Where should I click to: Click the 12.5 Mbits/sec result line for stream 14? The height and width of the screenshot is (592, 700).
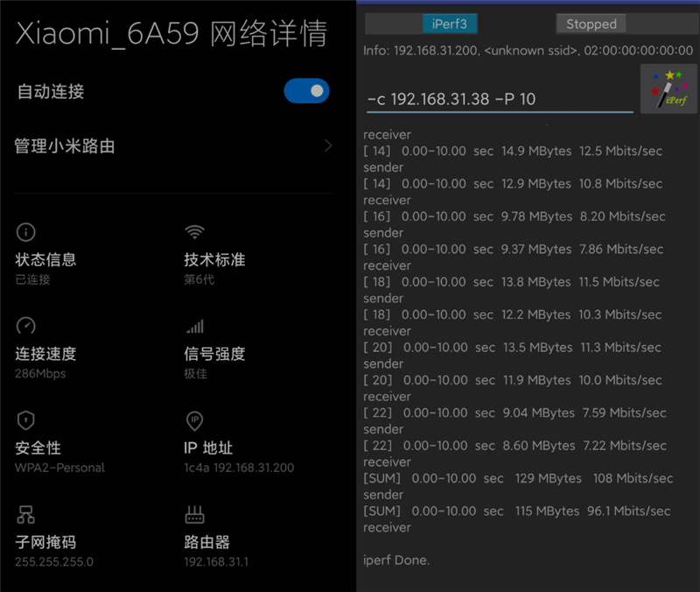513,151
